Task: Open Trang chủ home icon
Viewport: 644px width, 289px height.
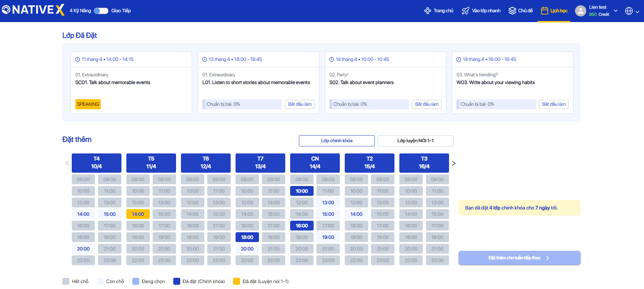Action: 427,11
